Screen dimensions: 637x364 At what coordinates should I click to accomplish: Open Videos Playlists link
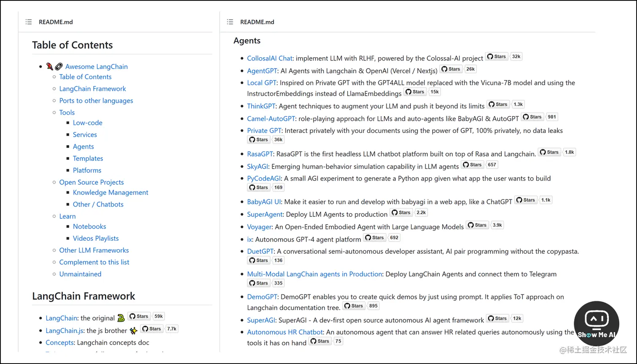tap(96, 238)
